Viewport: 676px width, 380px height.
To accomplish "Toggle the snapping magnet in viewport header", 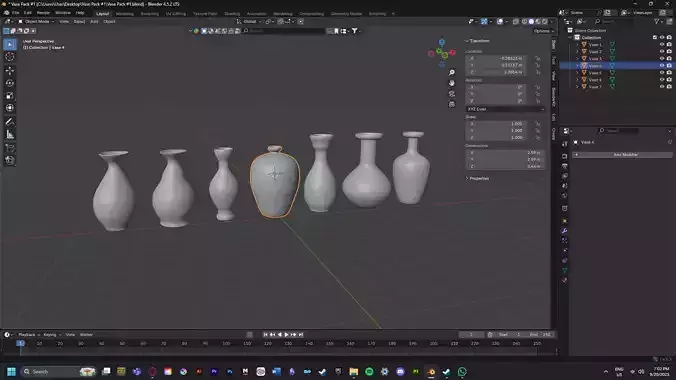I will (x=281, y=21).
